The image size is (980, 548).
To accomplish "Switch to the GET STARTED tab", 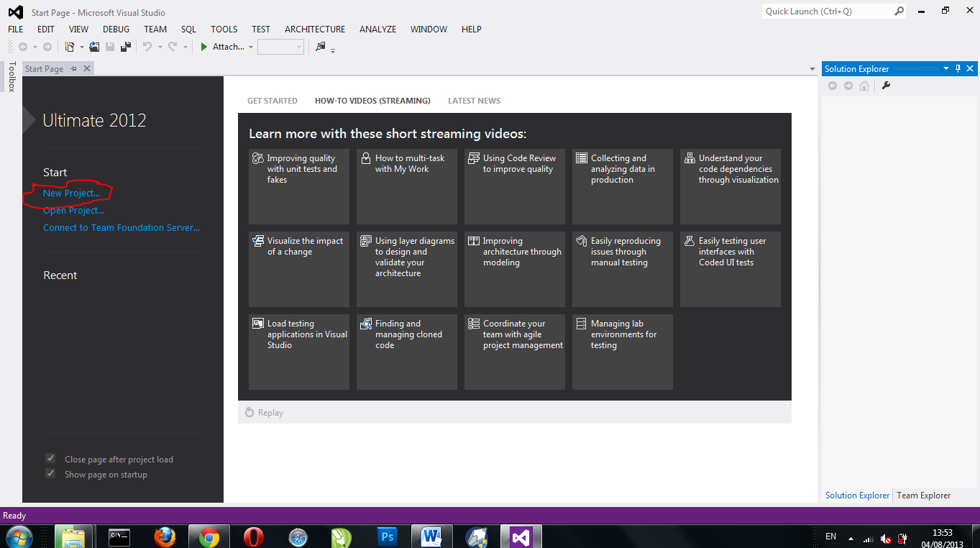I will point(273,101).
